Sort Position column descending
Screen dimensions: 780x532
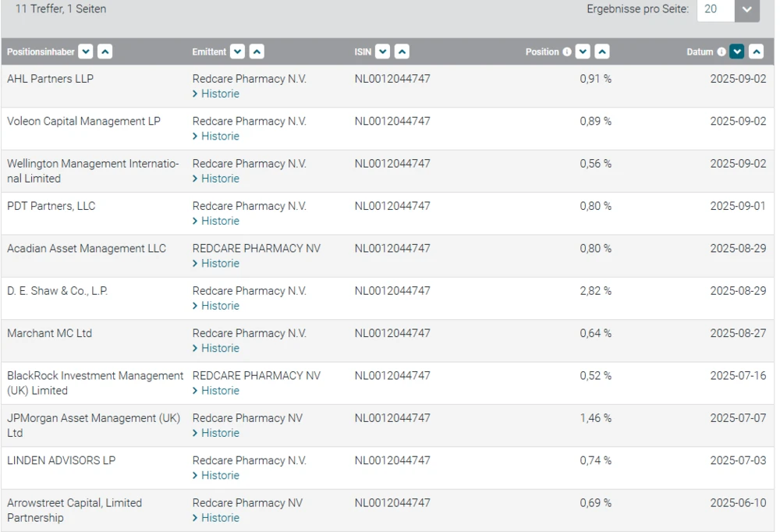[x=583, y=52]
